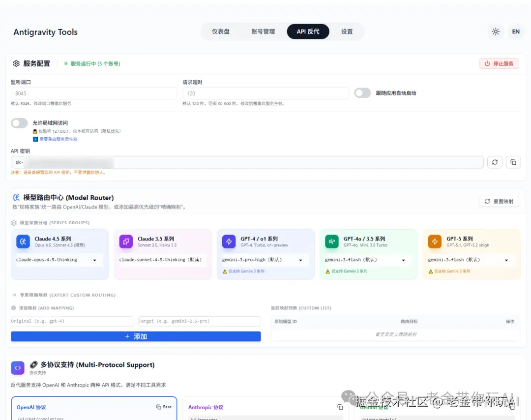Click the 停止服务 stop service button
This screenshot has height=420, width=531.
pyautogui.click(x=499, y=63)
